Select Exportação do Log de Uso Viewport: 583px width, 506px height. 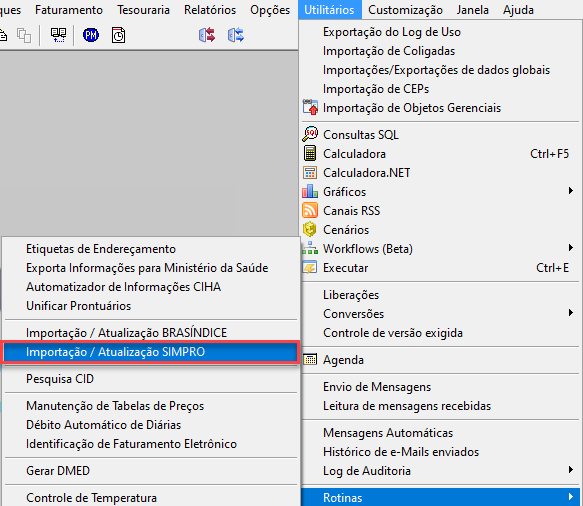pyautogui.click(x=440, y=32)
